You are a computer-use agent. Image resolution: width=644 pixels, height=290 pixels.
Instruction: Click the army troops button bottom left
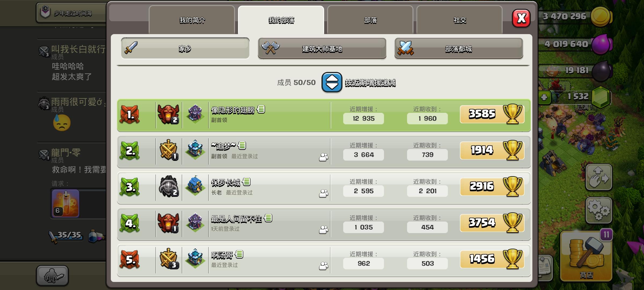[53, 275]
